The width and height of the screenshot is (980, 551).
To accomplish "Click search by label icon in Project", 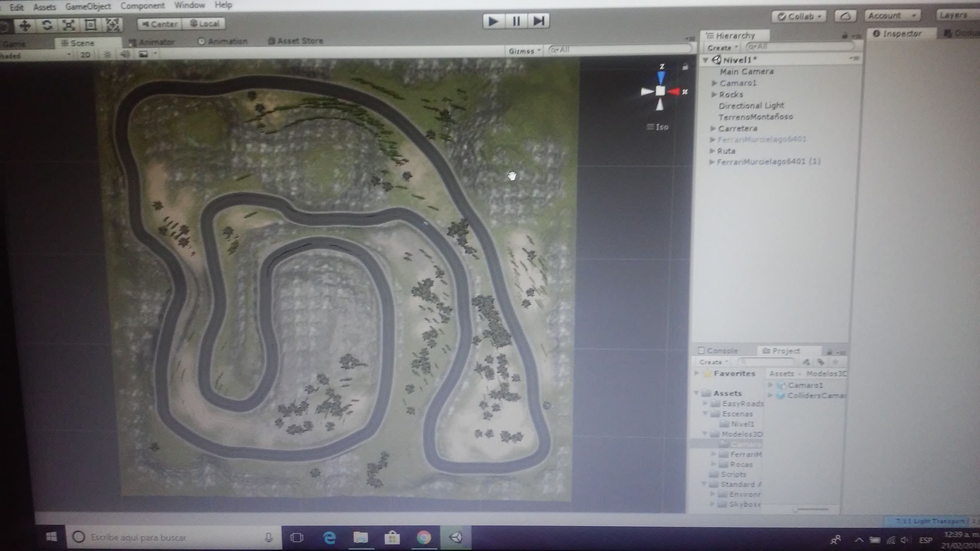I will click(821, 362).
